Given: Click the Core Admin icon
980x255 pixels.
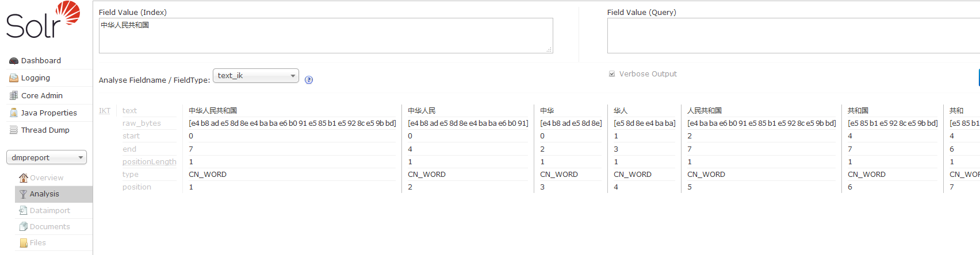Looking at the screenshot, I should click(14, 96).
